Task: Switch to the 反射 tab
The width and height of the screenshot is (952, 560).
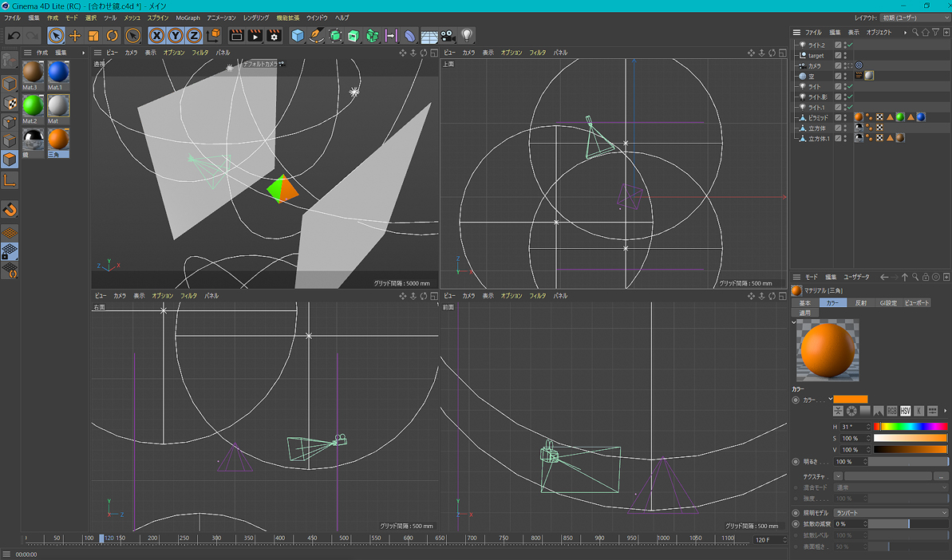Action: pos(861,303)
